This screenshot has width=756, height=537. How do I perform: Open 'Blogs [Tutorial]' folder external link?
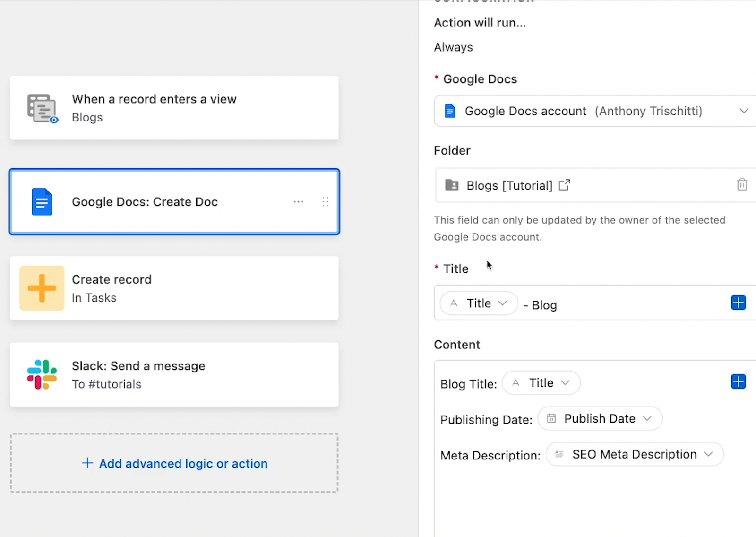564,185
